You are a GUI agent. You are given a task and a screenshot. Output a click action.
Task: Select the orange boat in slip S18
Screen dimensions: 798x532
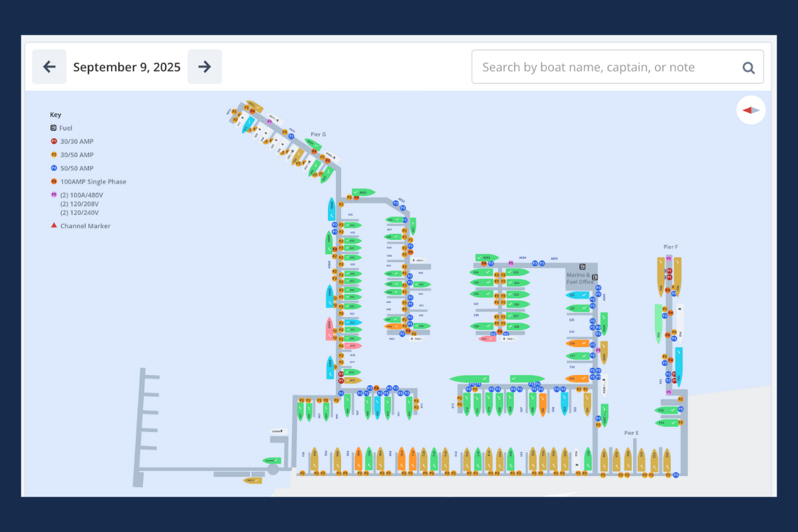577,344
